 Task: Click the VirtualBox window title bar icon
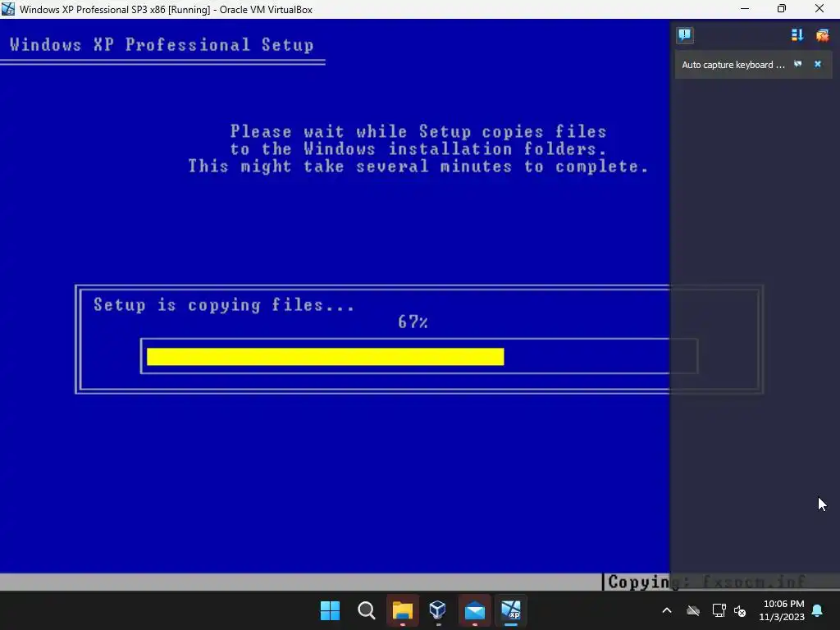coord(8,9)
